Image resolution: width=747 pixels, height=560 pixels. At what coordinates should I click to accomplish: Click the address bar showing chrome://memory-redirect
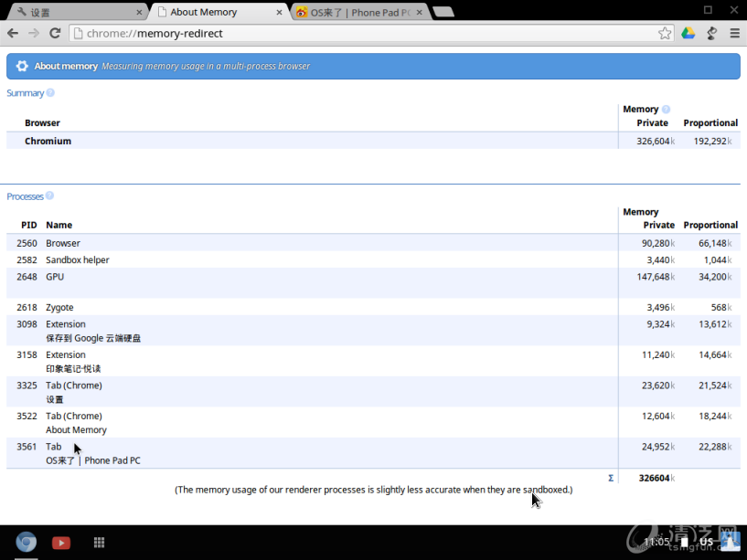click(x=366, y=33)
